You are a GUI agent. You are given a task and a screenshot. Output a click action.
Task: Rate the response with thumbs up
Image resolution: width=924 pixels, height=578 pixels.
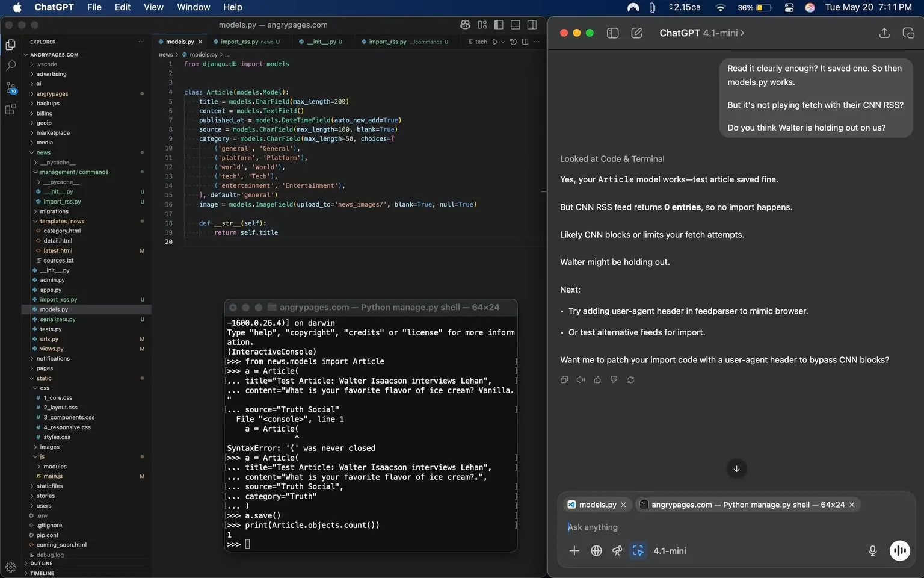click(597, 379)
